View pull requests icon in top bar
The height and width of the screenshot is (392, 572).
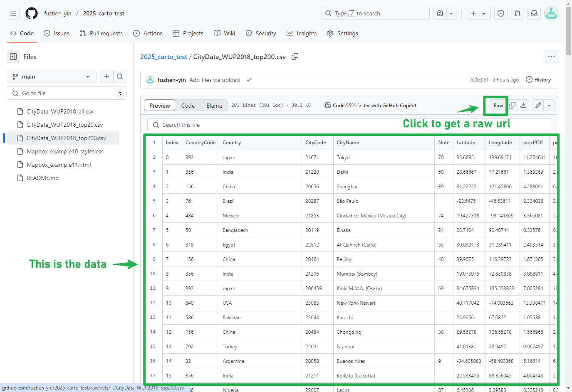[518, 13]
